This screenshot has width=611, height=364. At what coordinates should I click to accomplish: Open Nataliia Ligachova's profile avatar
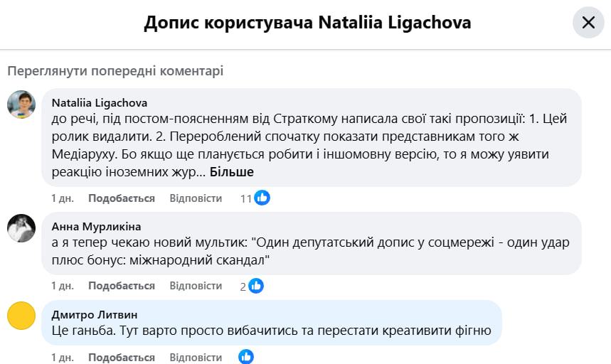tap(21, 105)
